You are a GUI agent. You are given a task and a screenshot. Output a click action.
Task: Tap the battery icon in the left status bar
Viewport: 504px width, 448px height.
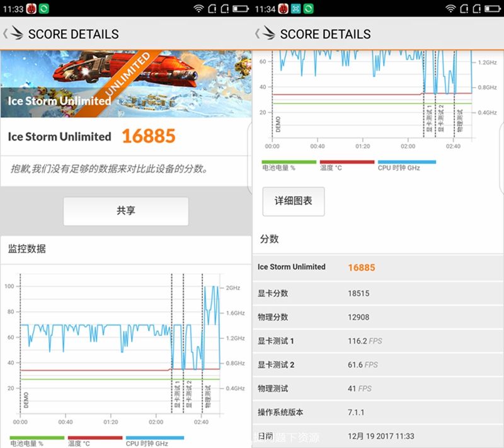[x=241, y=9]
